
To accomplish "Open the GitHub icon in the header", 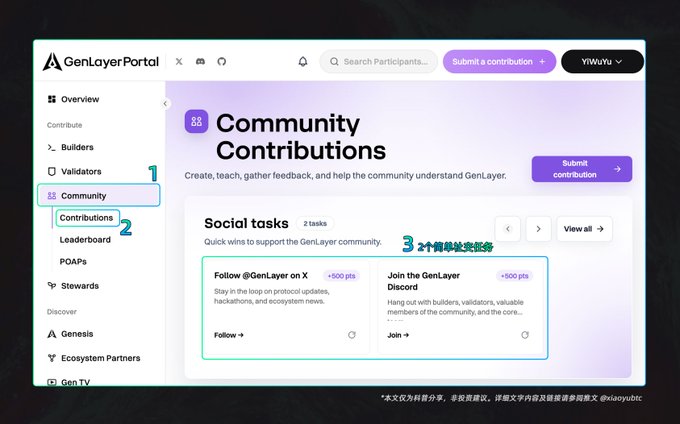I will pos(222,62).
